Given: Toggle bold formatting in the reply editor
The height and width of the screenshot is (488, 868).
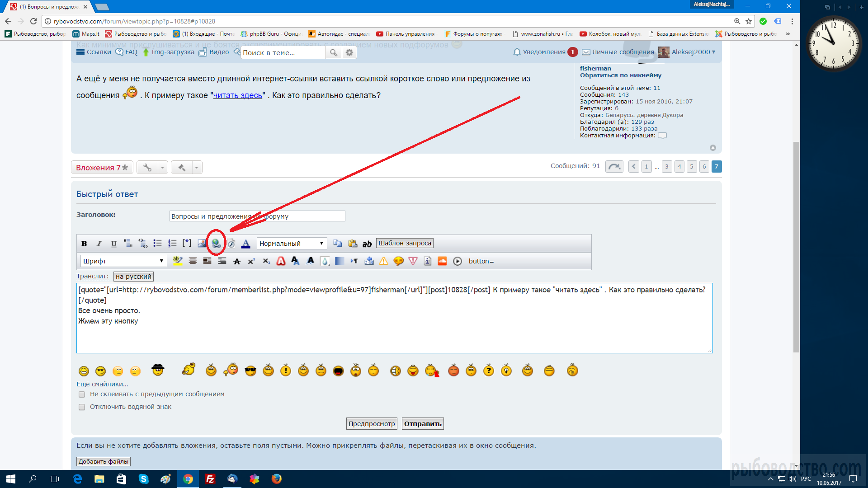Looking at the screenshot, I should click(84, 244).
